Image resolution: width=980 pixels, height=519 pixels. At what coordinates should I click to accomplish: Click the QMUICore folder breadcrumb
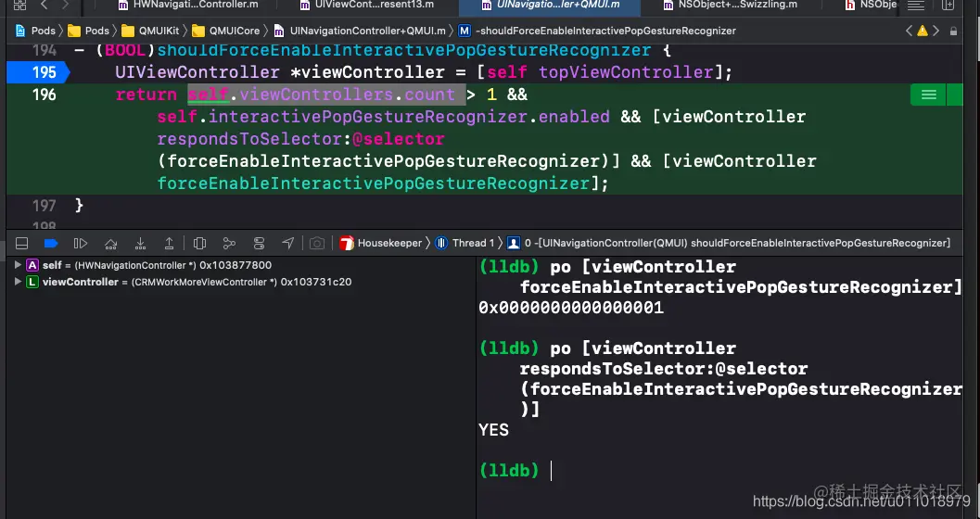click(x=225, y=31)
